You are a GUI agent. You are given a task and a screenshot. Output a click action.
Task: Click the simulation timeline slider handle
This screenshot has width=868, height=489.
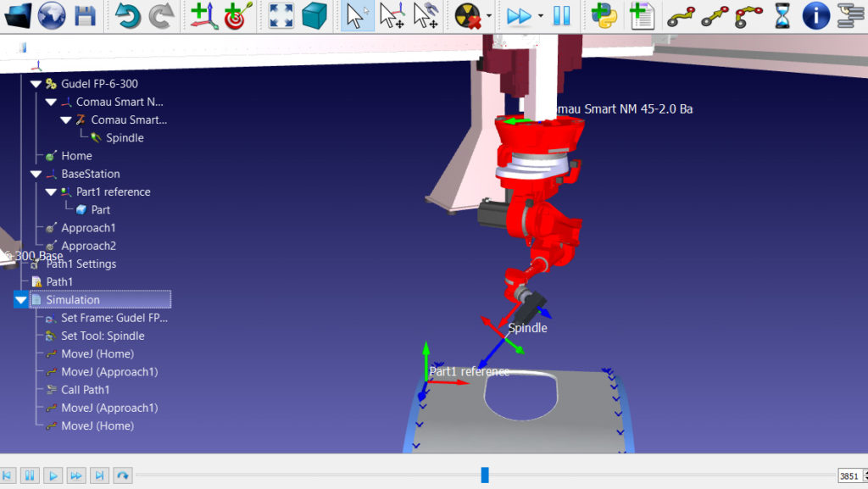pos(484,475)
